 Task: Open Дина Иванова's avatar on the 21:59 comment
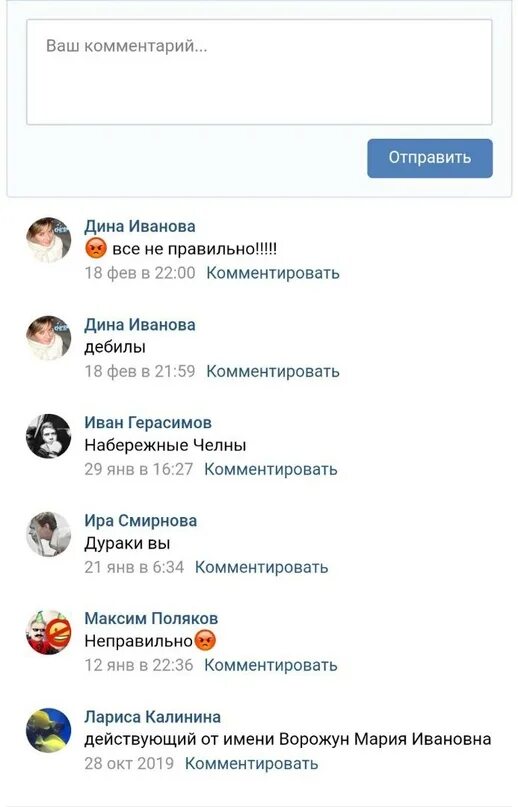click(x=49, y=338)
